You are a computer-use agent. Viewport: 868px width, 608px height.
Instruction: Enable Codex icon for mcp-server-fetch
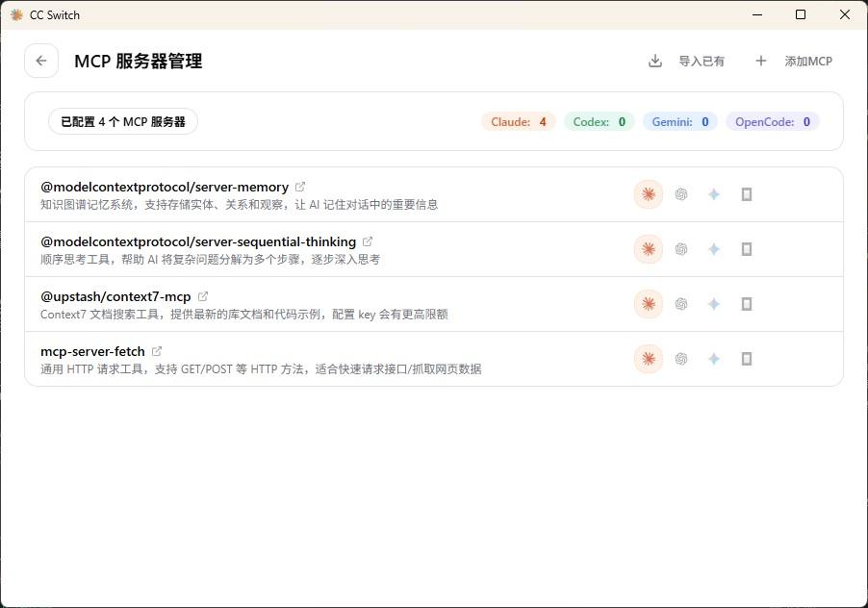click(681, 359)
